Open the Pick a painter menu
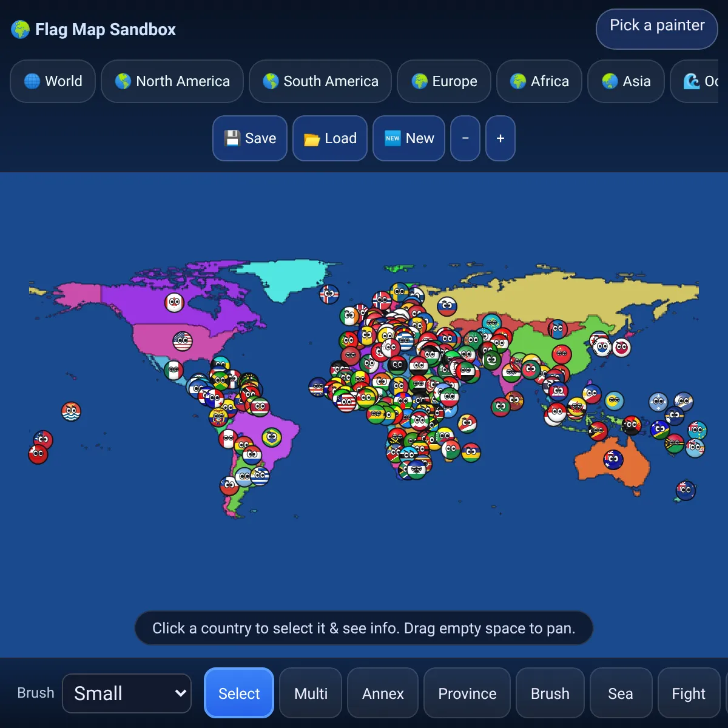728x728 pixels. point(657,29)
